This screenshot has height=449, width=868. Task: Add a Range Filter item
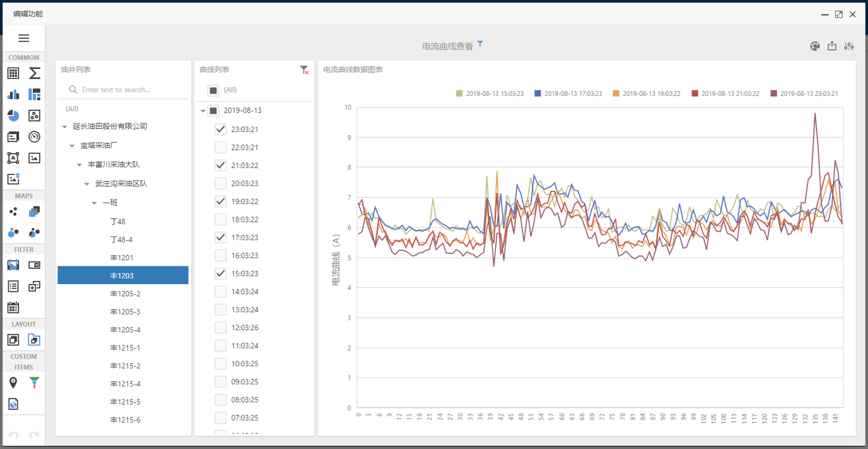13,265
